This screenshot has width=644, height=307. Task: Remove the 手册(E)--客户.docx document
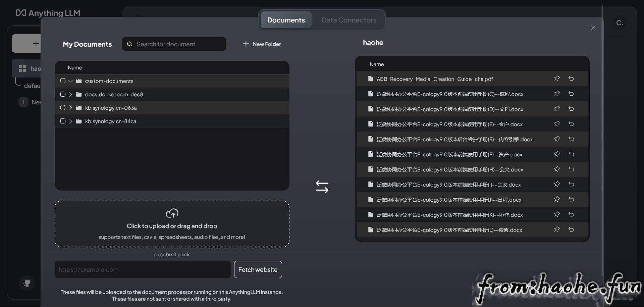[x=571, y=124]
